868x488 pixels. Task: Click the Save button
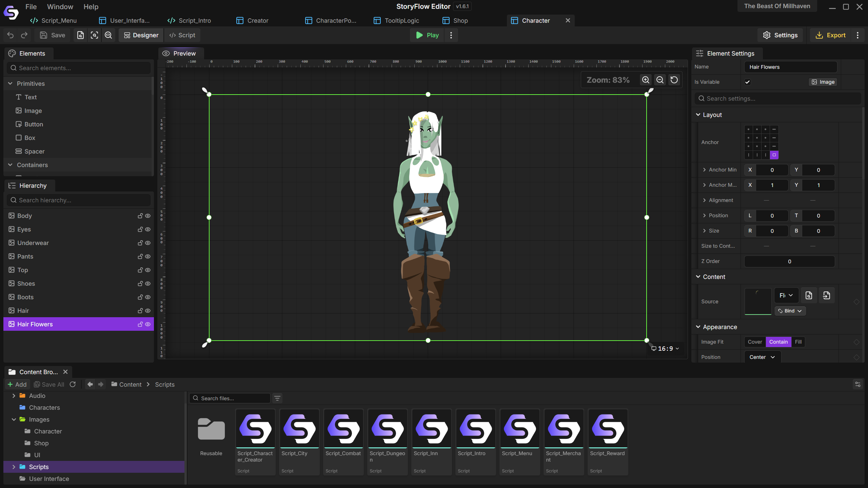coord(53,35)
